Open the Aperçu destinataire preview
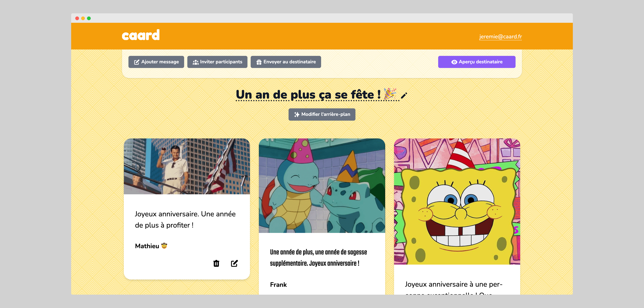The width and height of the screenshot is (644, 308). click(477, 62)
